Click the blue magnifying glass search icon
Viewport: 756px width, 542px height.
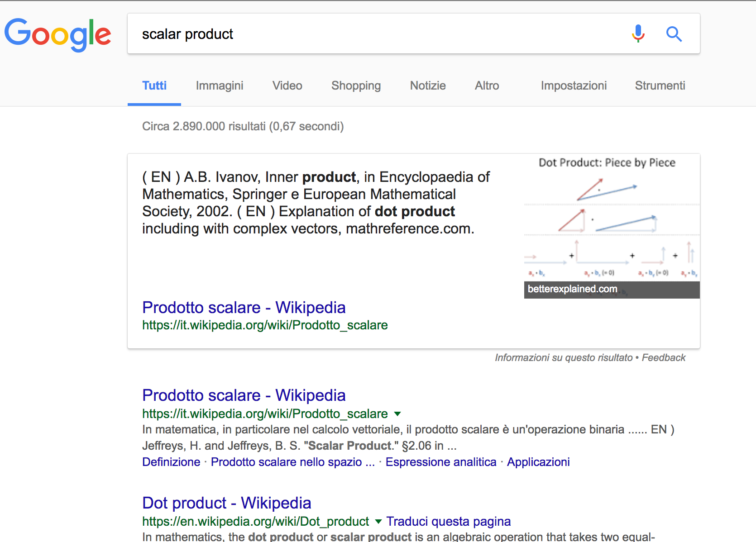tap(674, 34)
